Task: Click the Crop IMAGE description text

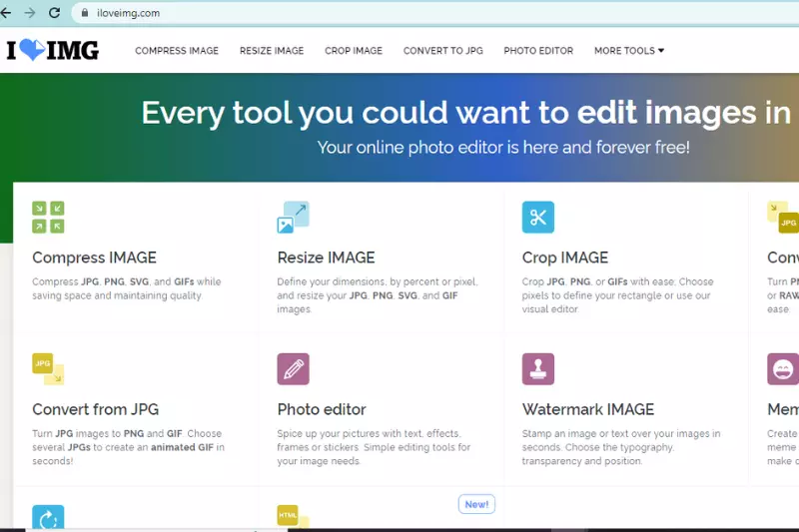Action: point(617,295)
